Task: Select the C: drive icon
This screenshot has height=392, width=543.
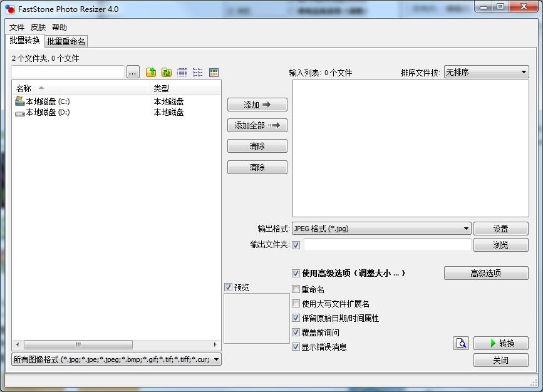Action: click(20, 101)
